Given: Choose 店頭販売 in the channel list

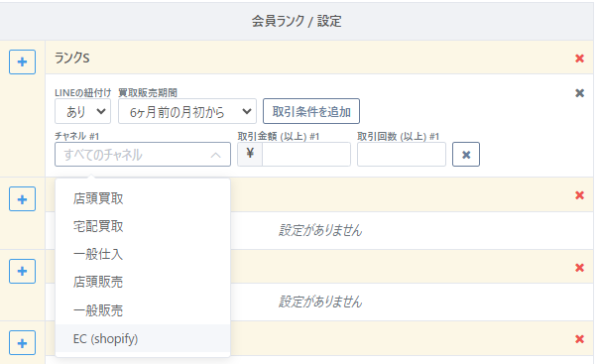Looking at the screenshot, I should (x=143, y=282).
